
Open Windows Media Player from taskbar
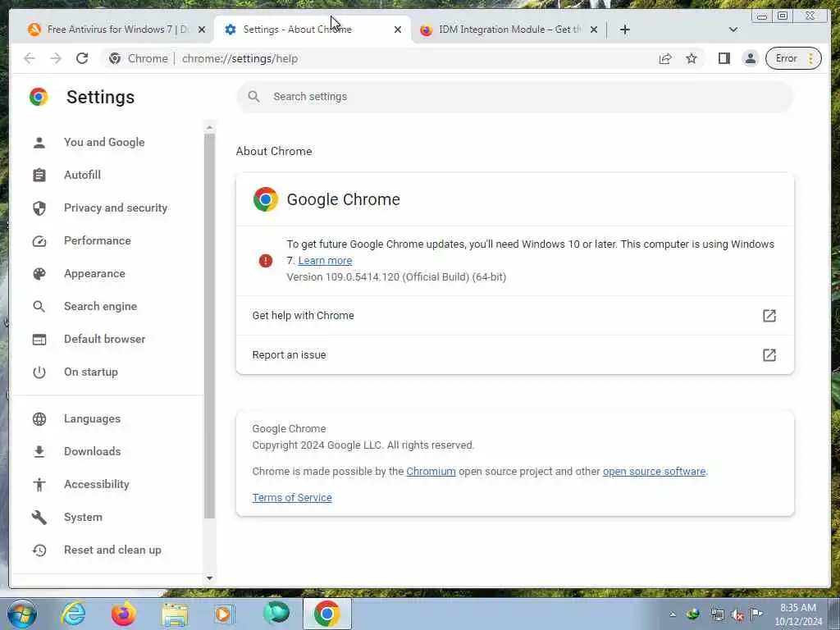click(x=224, y=614)
